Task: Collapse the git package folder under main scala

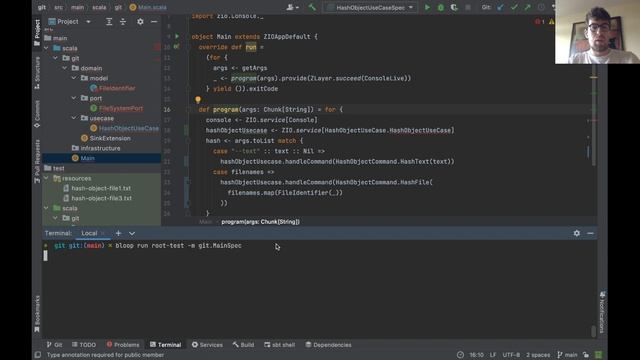Action: click(x=56, y=58)
